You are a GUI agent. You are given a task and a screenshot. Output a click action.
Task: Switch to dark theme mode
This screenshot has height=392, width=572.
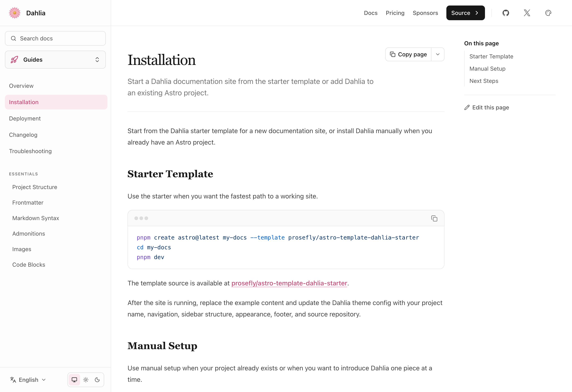pos(97,380)
